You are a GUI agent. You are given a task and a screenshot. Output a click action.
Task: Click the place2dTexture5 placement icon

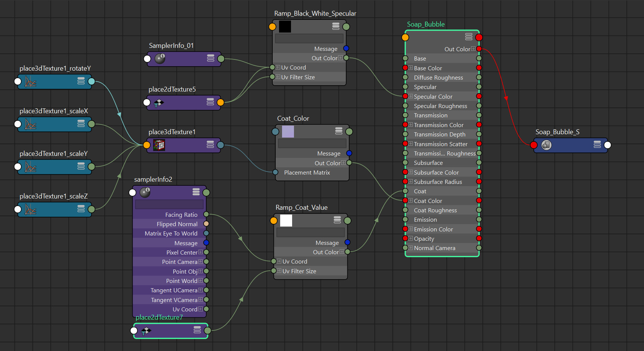(158, 102)
